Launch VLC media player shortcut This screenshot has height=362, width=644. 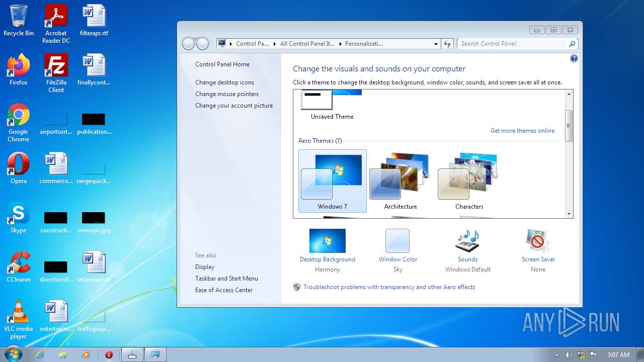[19, 320]
